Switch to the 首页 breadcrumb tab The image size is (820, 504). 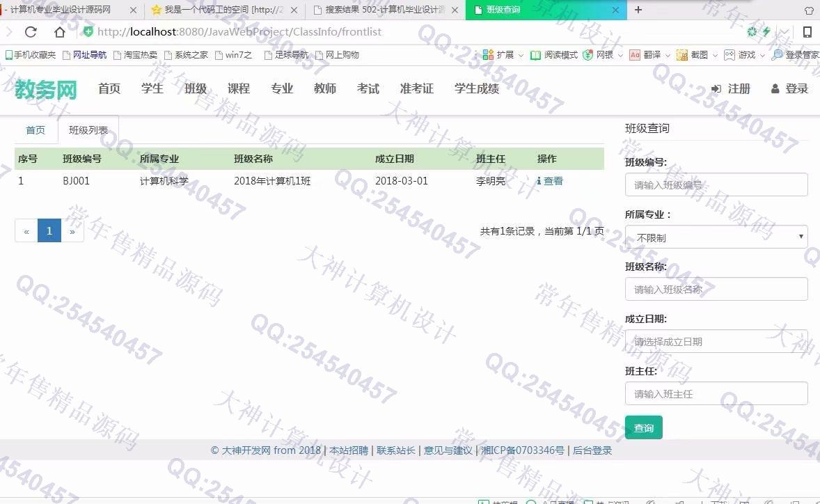coord(36,130)
